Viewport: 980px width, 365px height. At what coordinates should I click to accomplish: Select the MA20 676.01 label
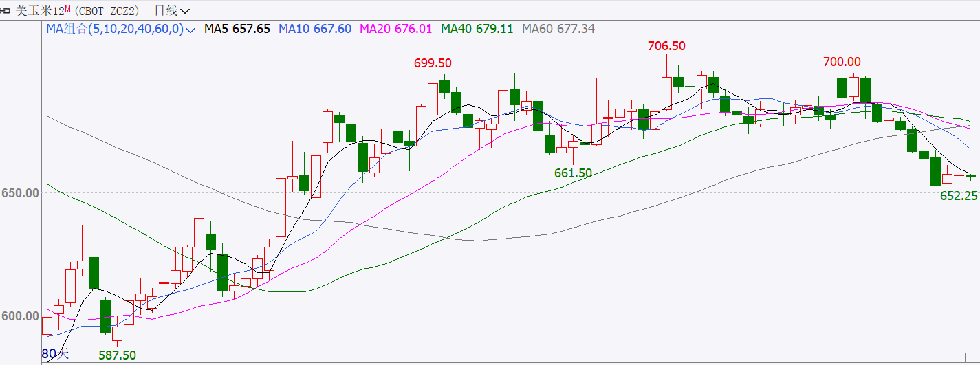pos(396,29)
